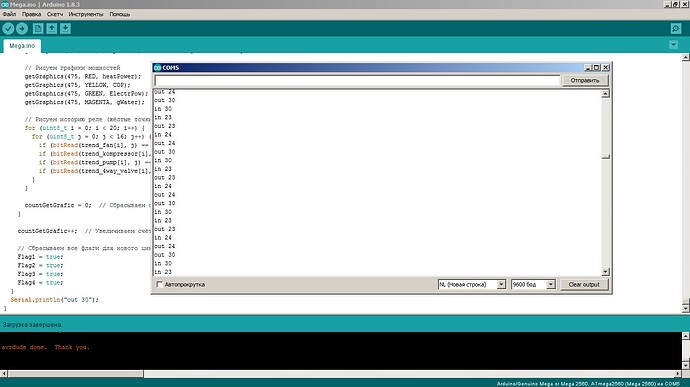Click the serial monitor scrollbar down arrow
The height and width of the screenshot is (387, 690).
coord(606,272)
